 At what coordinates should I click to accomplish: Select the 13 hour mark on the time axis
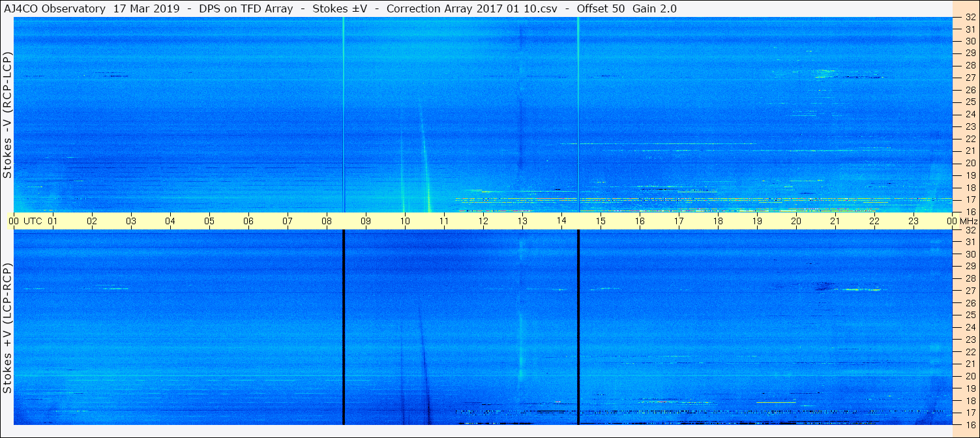(x=522, y=221)
